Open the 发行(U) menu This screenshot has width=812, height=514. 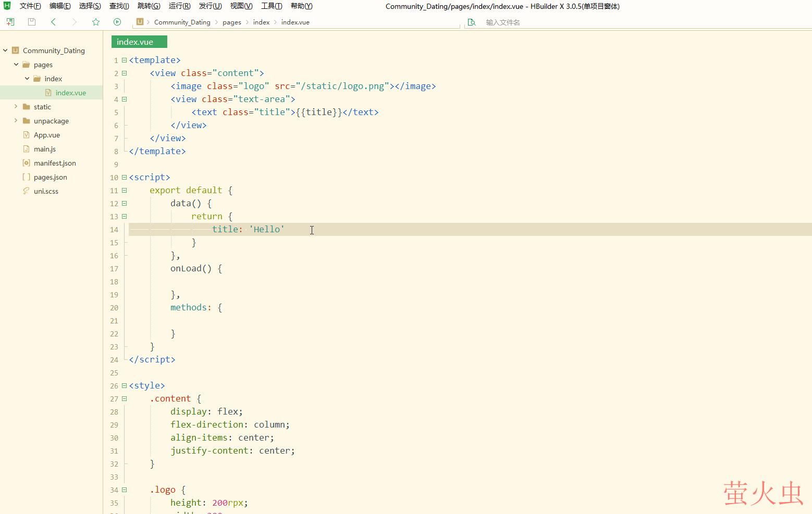click(x=210, y=6)
